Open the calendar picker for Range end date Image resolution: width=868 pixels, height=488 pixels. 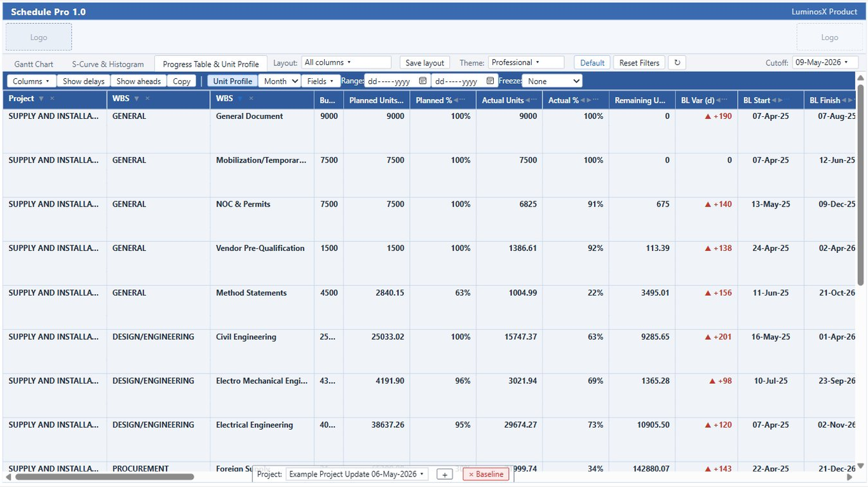(490, 81)
